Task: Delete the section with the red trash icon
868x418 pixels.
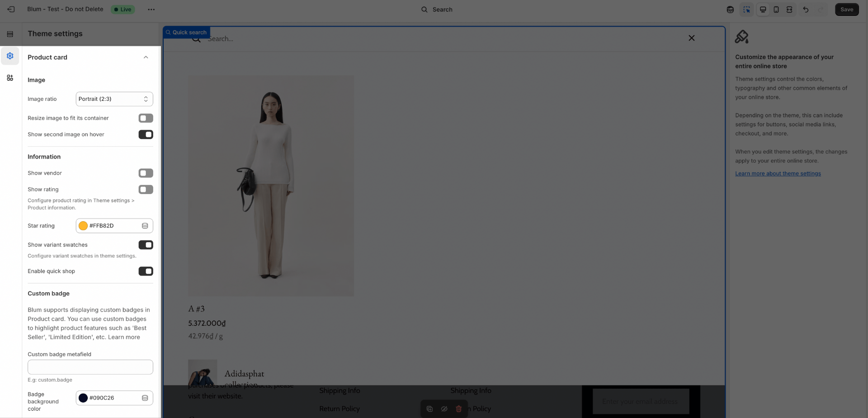Action: click(x=459, y=408)
